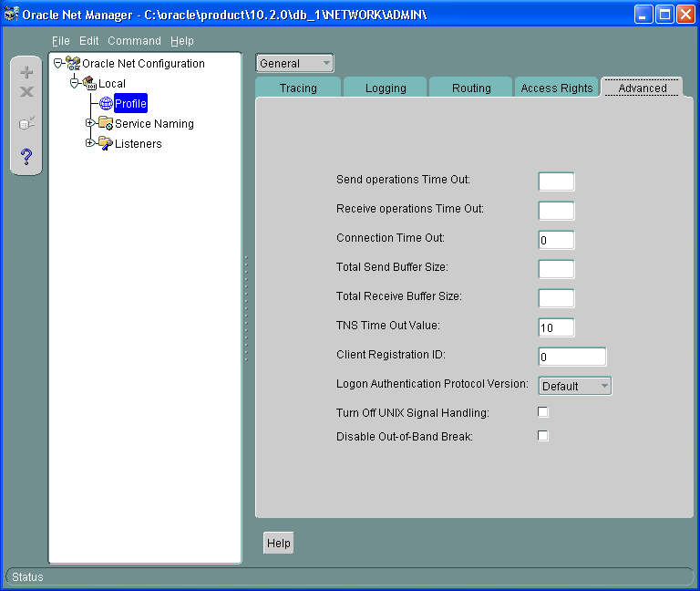This screenshot has width=700, height=591.
Task: Expand the Listeners node
Action: (89, 142)
